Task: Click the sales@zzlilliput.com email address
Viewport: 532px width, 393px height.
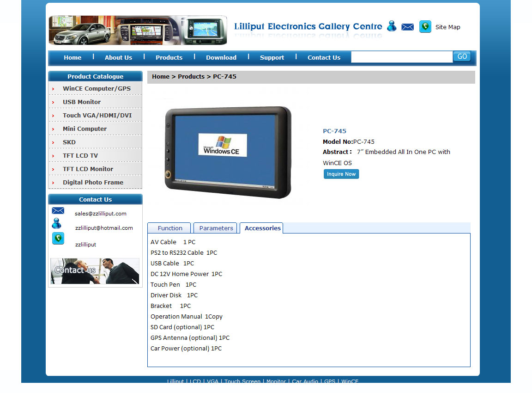Action: click(100, 214)
